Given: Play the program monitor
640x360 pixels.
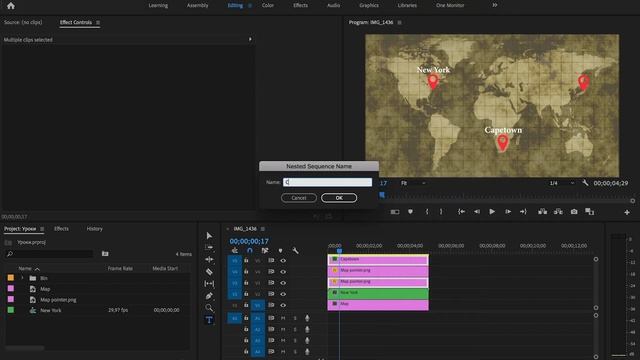Looking at the screenshot, I should pyautogui.click(x=492, y=211).
